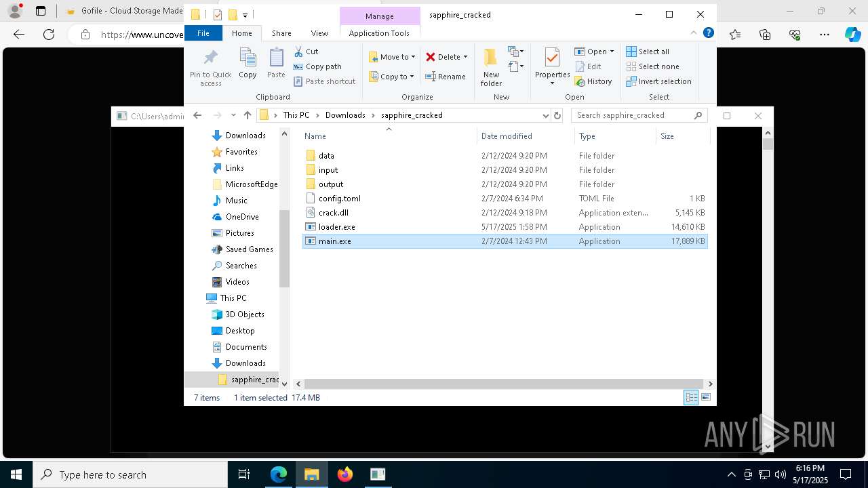Click the search magnifier icon in Explorer
This screenshot has width=868, height=488.
pos(698,115)
